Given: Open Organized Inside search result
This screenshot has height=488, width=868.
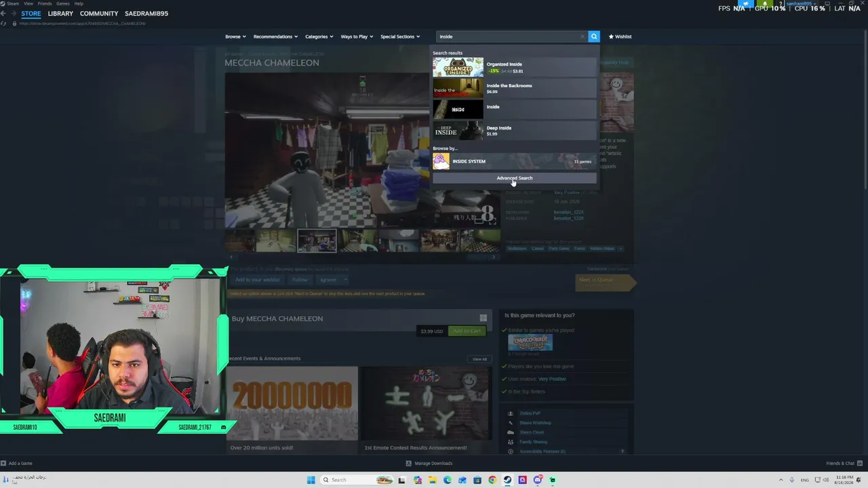Looking at the screenshot, I should coord(515,67).
